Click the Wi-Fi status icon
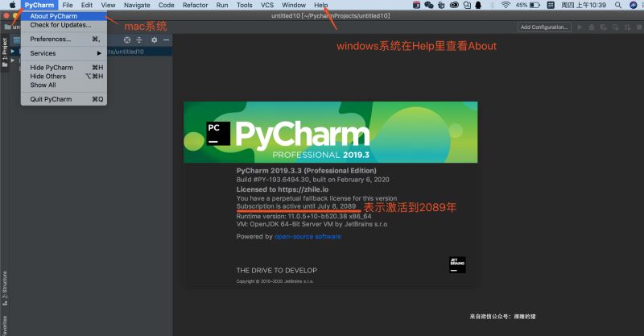The image size is (644, 336). 506,5
